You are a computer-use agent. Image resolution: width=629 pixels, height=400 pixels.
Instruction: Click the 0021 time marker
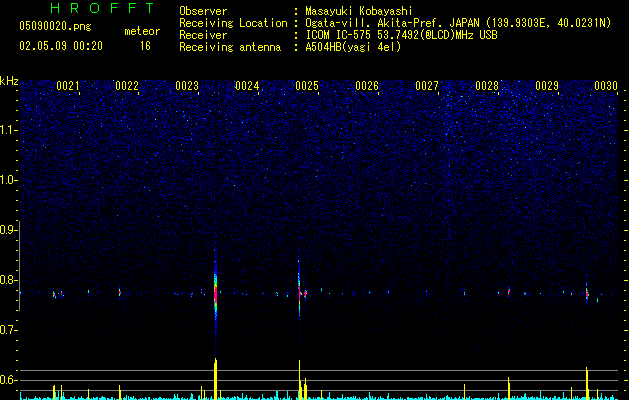click(67, 86)
